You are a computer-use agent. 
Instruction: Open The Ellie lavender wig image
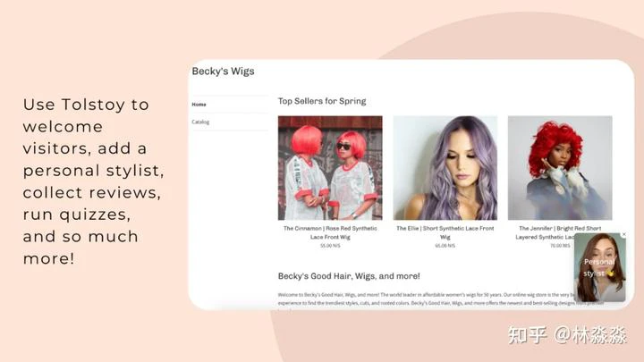pos(445,168)
